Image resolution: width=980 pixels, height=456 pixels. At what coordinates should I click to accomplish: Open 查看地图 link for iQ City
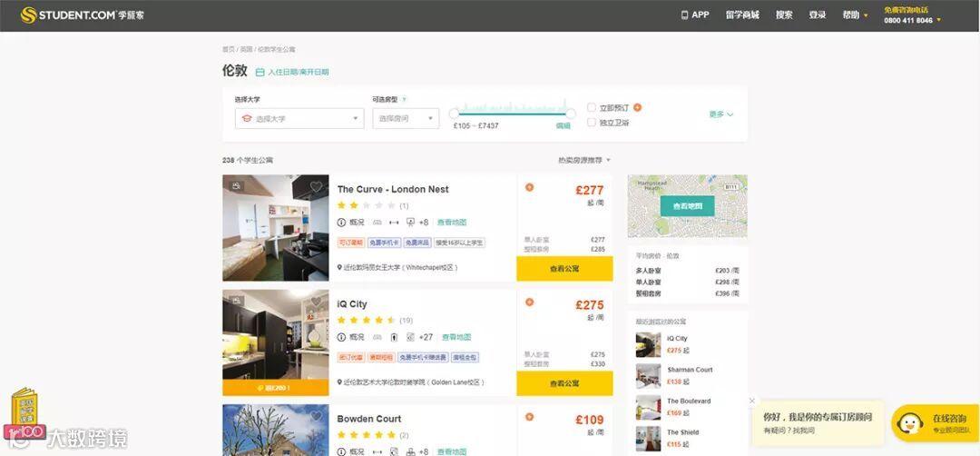[456, 337]
